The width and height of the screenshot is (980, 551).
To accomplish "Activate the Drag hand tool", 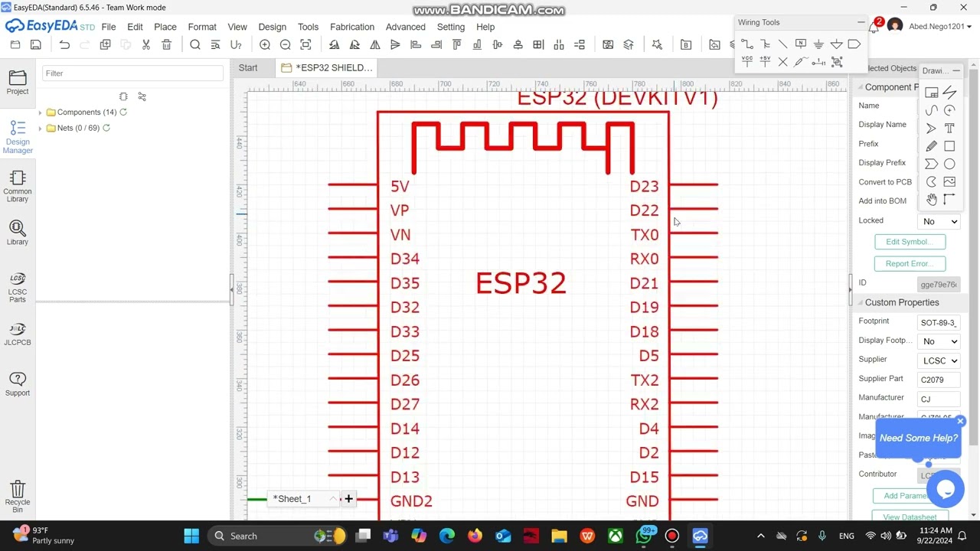I will 931,199.
